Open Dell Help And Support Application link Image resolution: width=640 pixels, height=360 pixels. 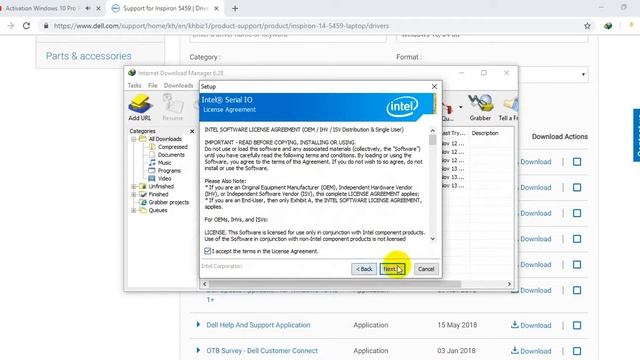coord(258,325)
